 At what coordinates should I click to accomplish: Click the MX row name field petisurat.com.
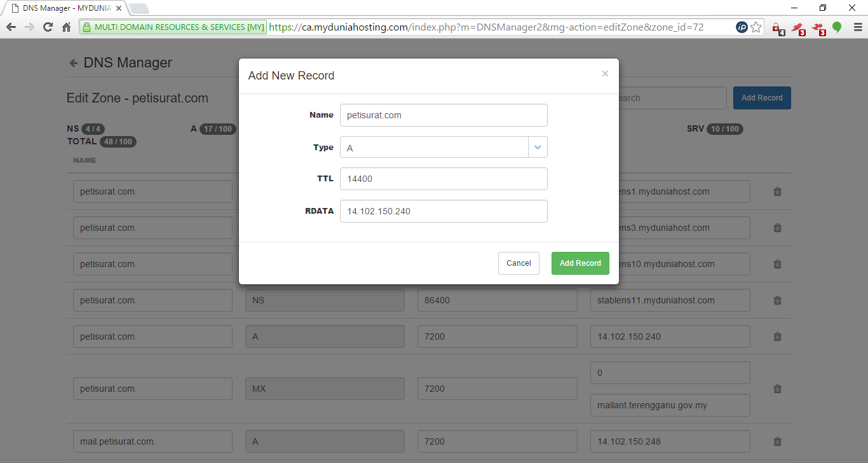153,389
